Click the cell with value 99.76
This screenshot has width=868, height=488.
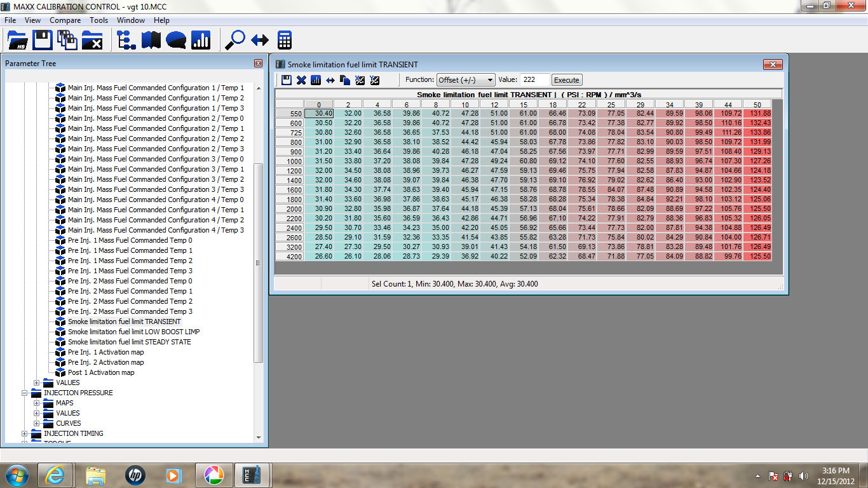pos(728,256)
